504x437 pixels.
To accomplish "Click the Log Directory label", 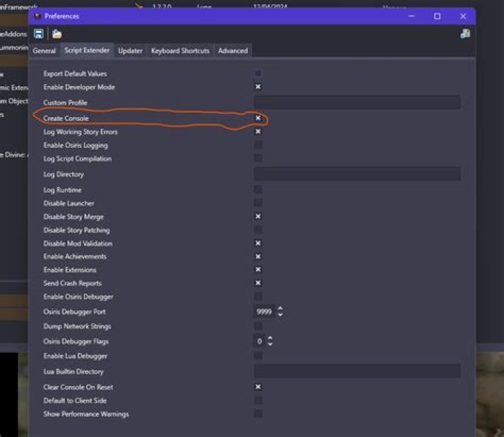I will [64, 174].
